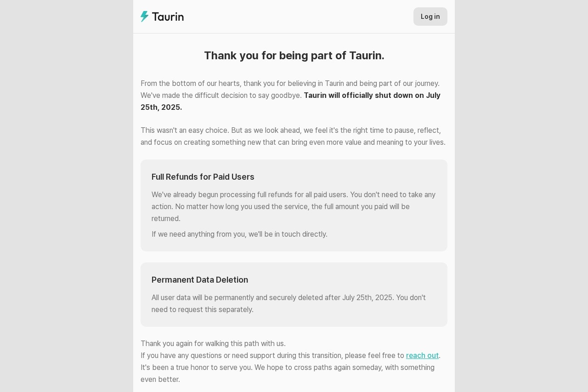Click the 'Thank you for being part of Taurin' heading
This screenshot has height=392, width=588.
click(294, 56)
